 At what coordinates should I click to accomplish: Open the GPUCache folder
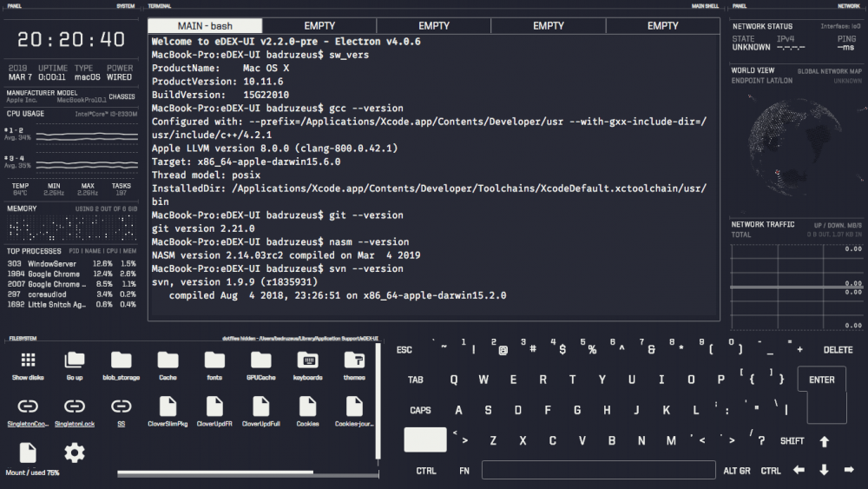pyautogui.click(x=260, y=360)
